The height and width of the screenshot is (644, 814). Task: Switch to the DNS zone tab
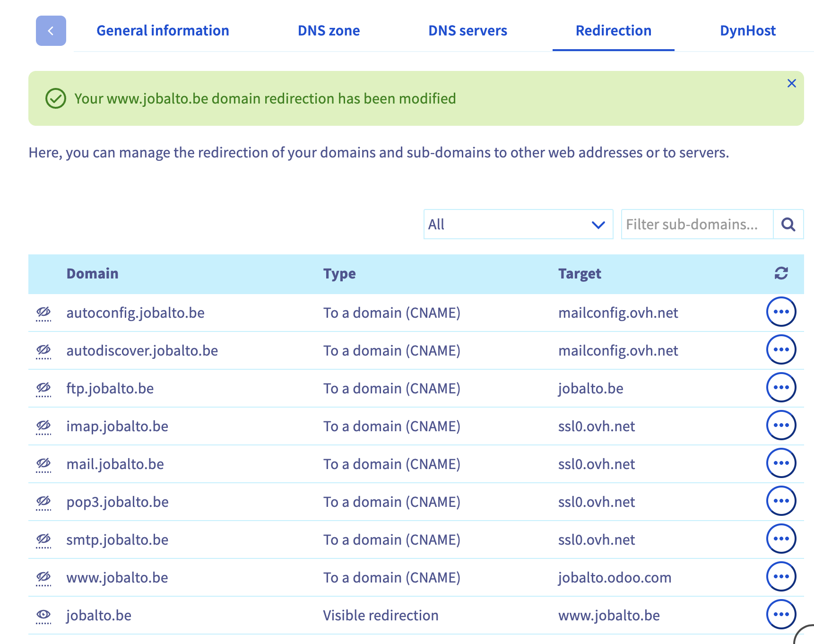[x=329, y=31]
